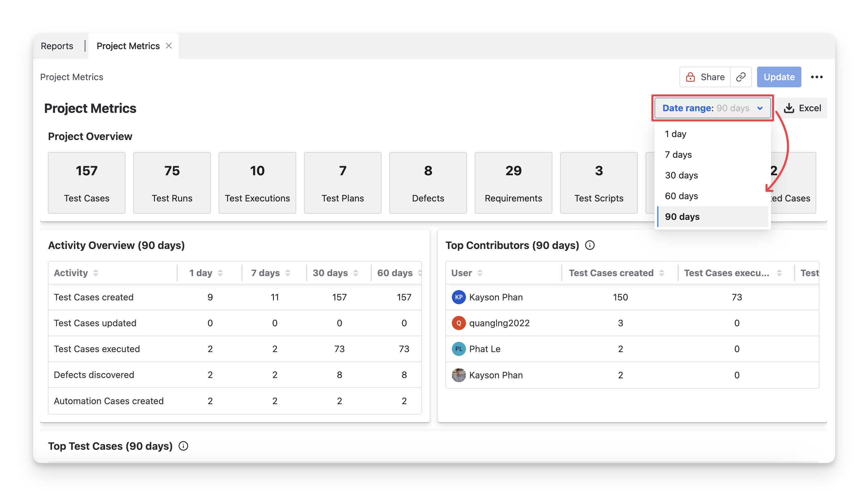This screenshot has width=868, height=496.
Task: Click the 157 Test Cases overview card
Action: point(87,183)
